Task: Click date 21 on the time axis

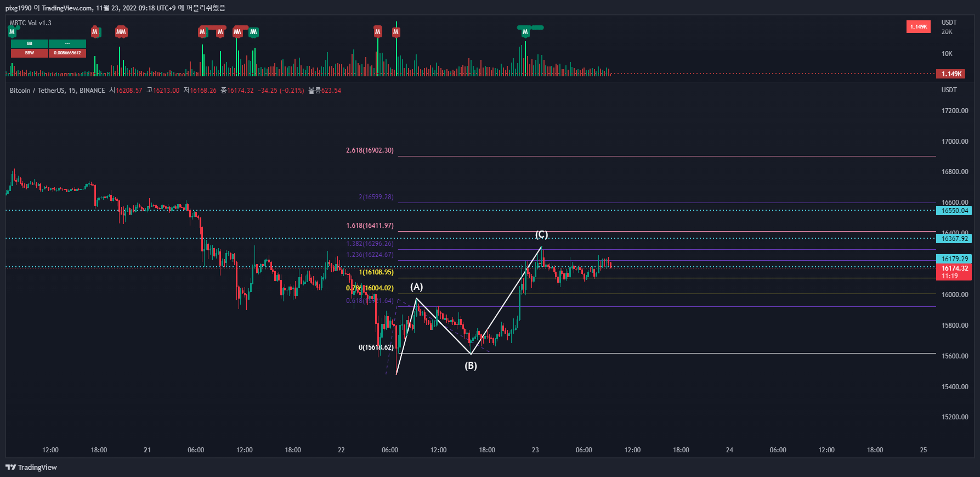Action: 148,450
